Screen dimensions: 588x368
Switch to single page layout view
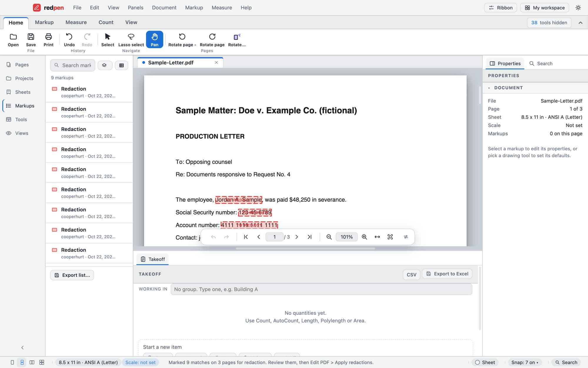(x=12, y=362)
